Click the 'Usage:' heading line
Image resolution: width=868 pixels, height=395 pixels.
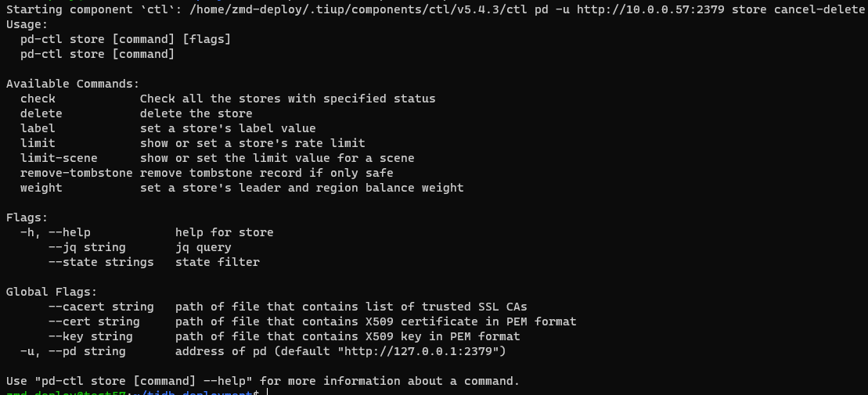pyautogui.click(x=27, y=24)
